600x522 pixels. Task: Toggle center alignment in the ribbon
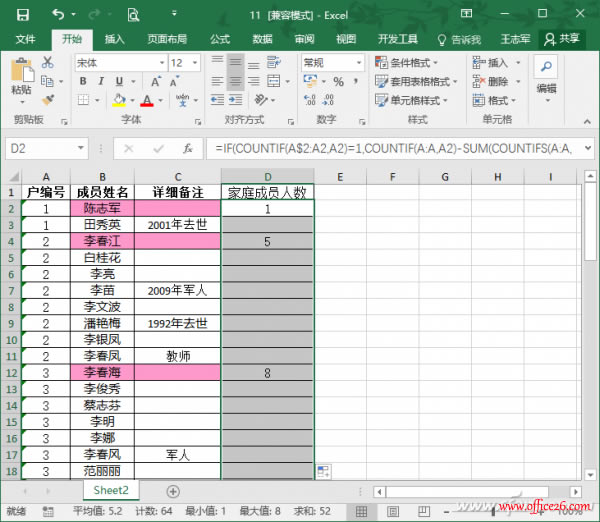pyautogui.click(x=236, y=81)
